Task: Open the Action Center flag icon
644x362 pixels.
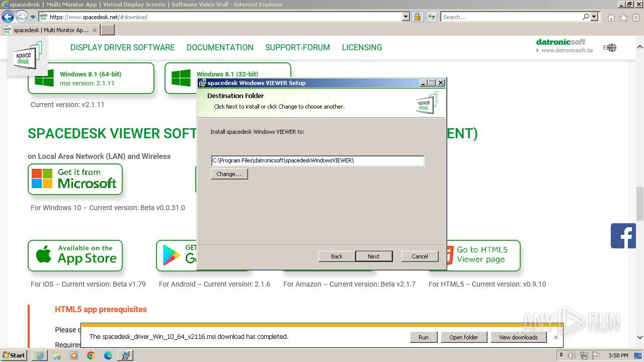Action: pos(596,355)
